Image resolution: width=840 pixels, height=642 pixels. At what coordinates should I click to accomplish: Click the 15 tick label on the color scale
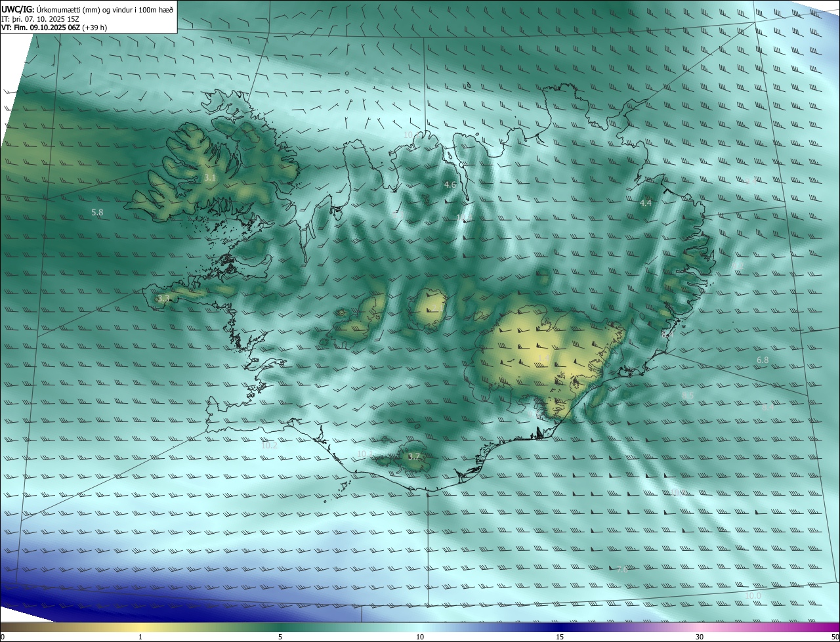tap(560, 637)
